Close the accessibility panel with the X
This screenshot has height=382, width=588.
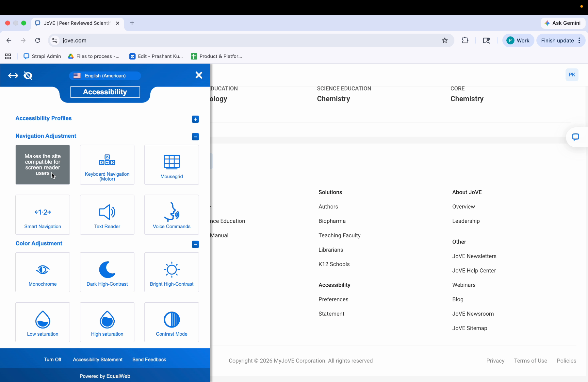199,75
